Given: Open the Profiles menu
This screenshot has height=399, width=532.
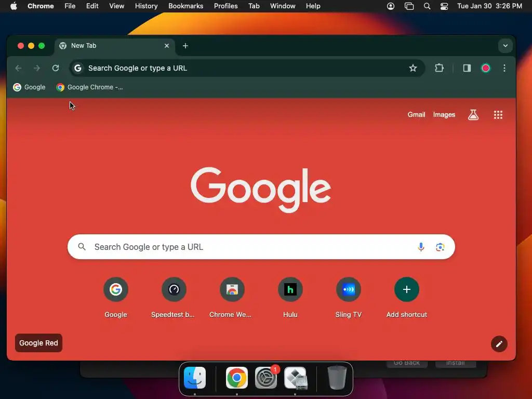Looking at the screenshot, I should click(x=225, y=6).
